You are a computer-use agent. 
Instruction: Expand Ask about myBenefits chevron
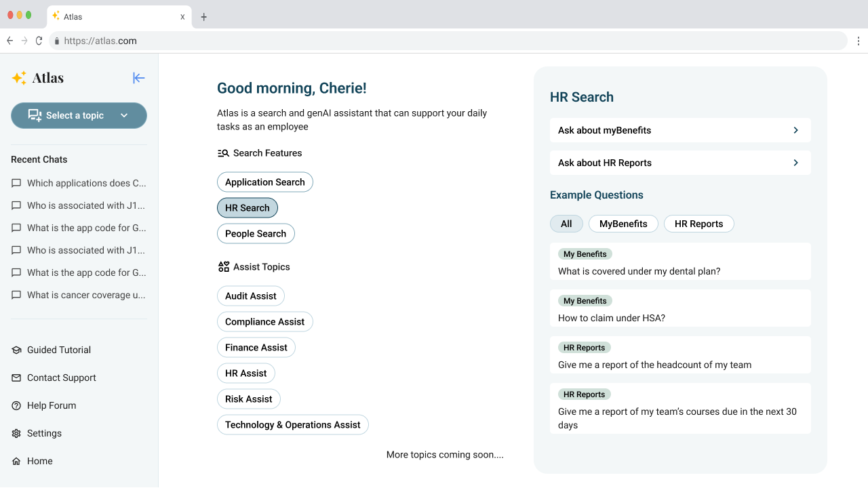point(796,130)
